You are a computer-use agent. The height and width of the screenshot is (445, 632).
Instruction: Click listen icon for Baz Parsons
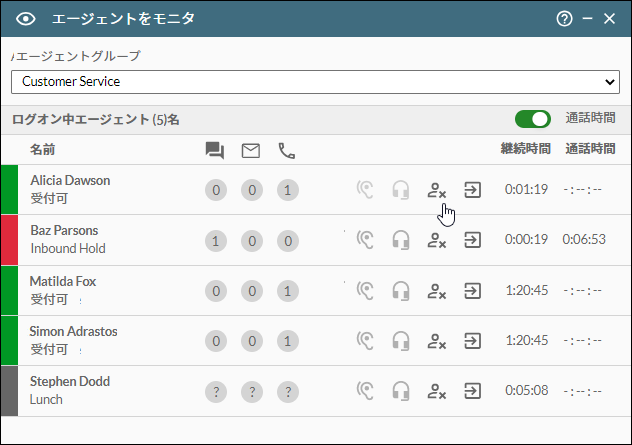(x=365, y=240)
